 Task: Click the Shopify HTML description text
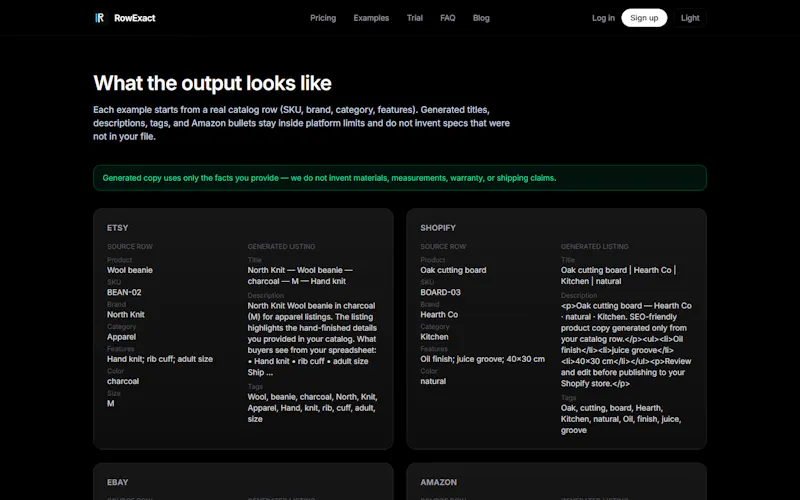click(626, 345)
